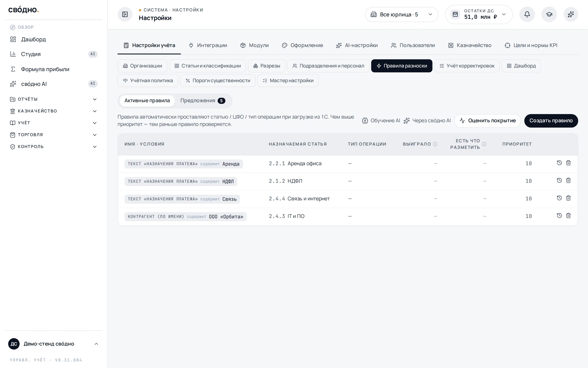Open Учёт корректировок subtab
This screenshot has height=368, width=588.
click(x=467, y=66)
